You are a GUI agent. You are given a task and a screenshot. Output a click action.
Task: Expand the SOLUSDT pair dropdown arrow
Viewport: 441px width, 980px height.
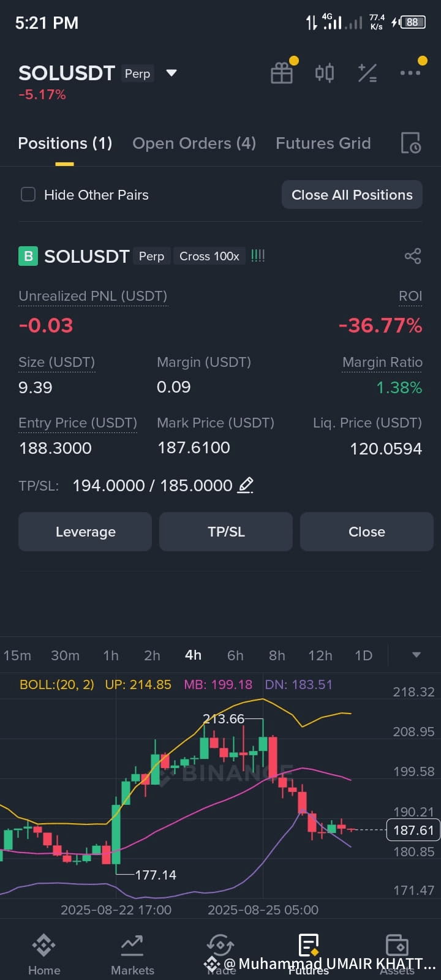171,73
